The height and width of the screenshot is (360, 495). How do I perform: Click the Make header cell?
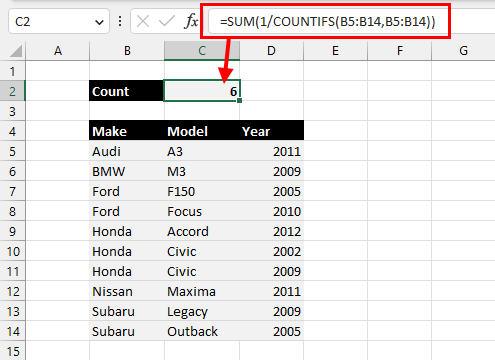pyautogui.click(x=127, y=131)
